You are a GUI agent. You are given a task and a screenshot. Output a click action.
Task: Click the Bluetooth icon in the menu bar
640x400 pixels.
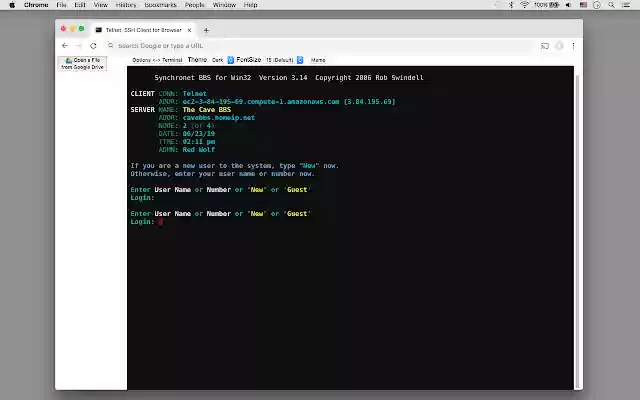(x=511, y=5)
